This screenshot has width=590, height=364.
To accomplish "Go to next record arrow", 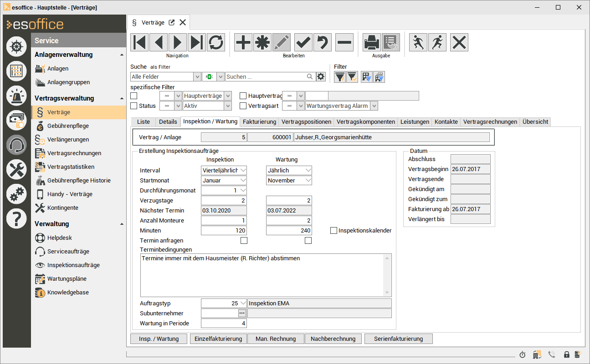I will click(x=178, y=42).
